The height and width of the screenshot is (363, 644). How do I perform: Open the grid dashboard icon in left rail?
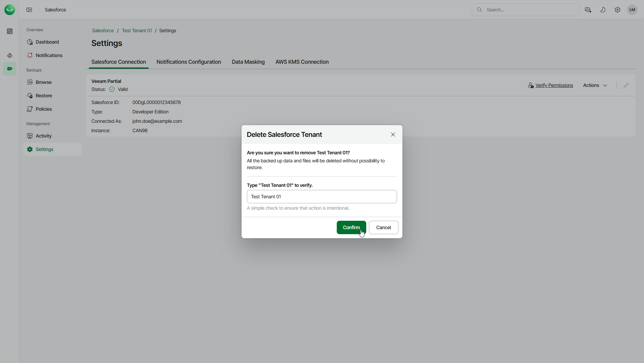click(x=10, y=31)
